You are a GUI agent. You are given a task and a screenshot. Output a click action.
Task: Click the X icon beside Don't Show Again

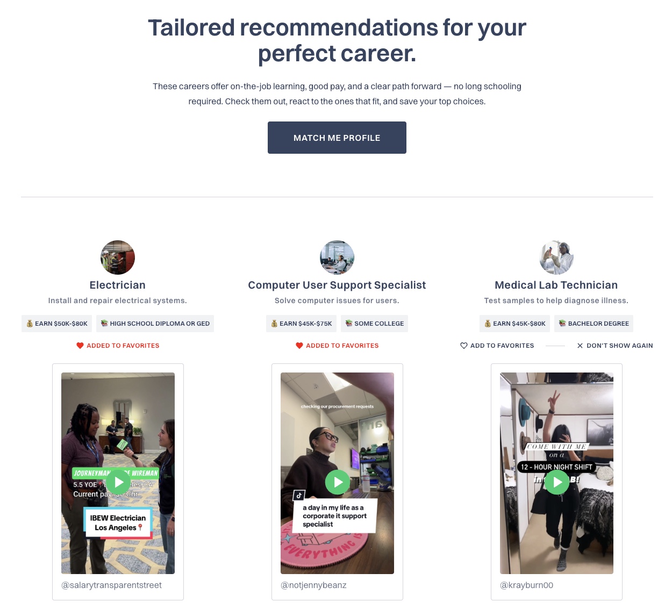[580, 346]
